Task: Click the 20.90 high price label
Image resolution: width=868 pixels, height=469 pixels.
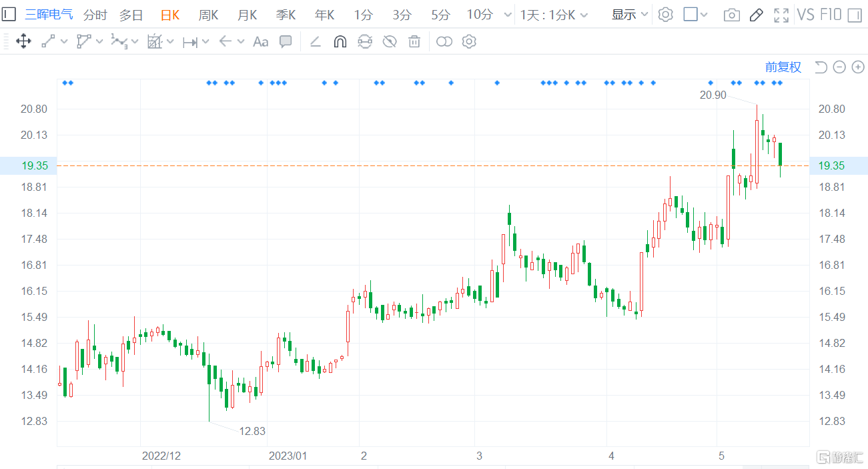Action: [x=713, y=95]
